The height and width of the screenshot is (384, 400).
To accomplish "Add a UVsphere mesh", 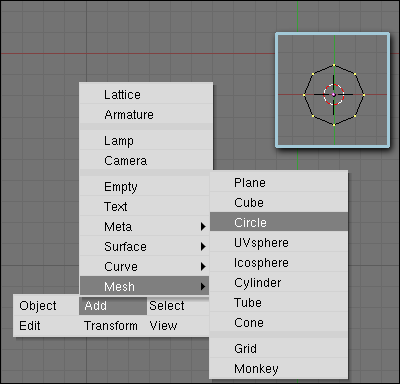I will (279, 243).
